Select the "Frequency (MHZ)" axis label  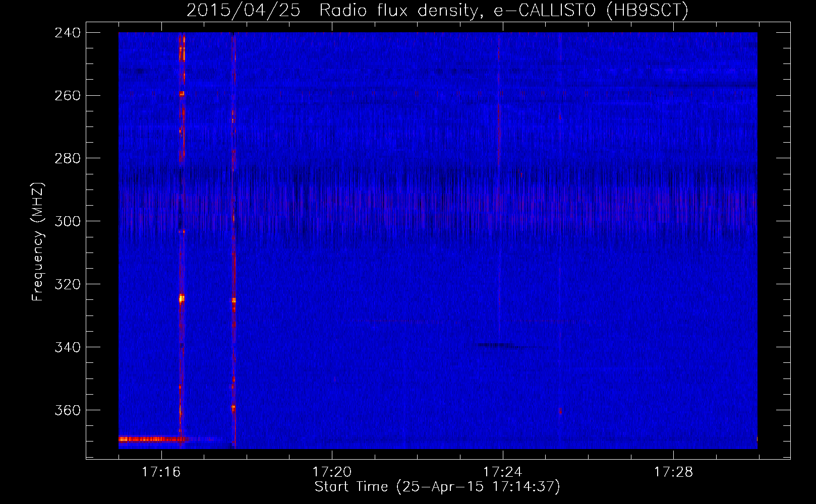coord(38,242)
